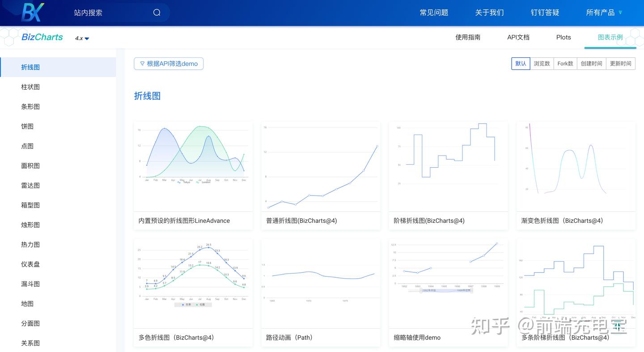Switch sorting to 创建时间
Screen dimensions: 644x352
pyautogui.click(x=591, y=64)
